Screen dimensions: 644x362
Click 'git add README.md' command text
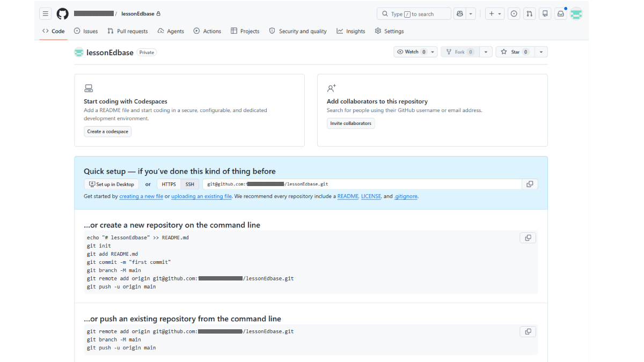pyautogui.click(x=112, y=254)
